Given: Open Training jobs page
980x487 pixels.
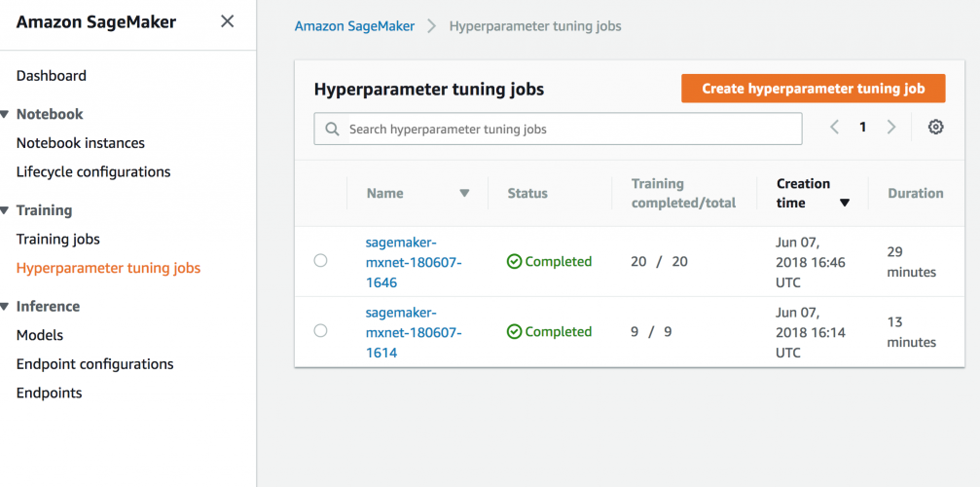Looking at the screenshot, I should tap(58, 240).
